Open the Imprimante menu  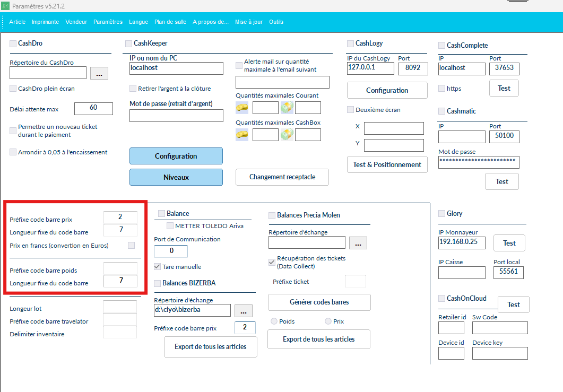(45, 22)
